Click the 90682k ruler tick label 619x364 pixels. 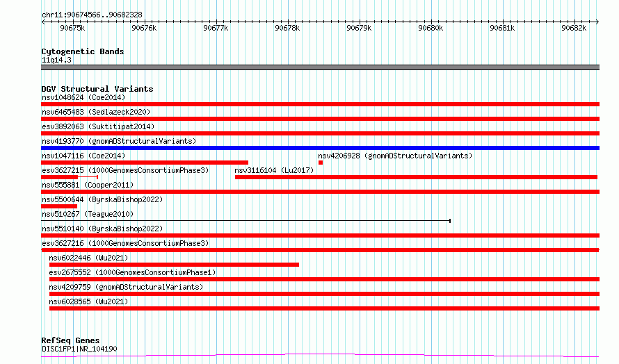tap(574, 28)
